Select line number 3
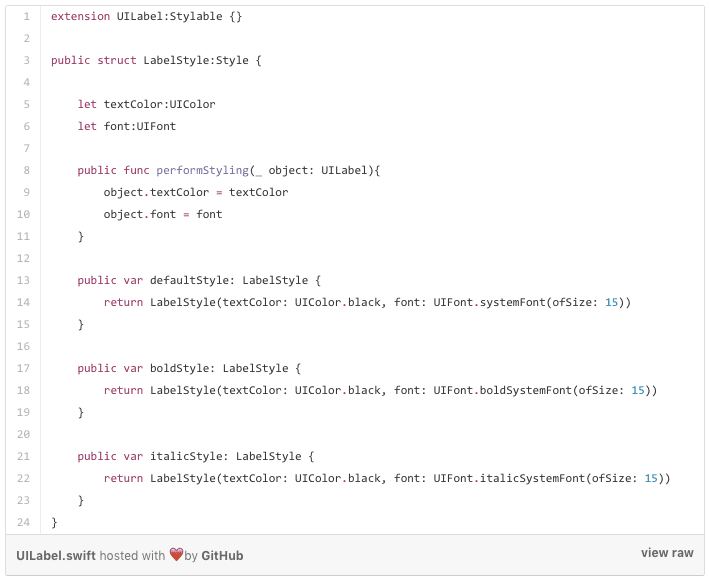709x583 pixels. click(x=26, y=61)
